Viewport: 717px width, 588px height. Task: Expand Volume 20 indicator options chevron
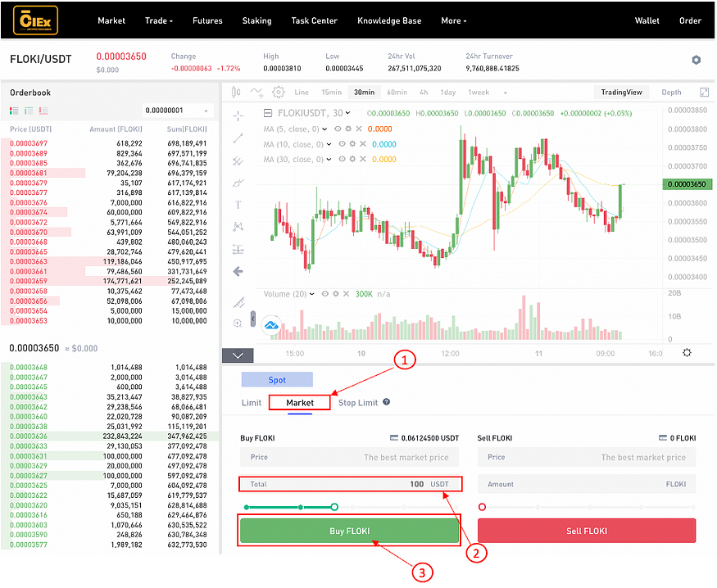312,294
